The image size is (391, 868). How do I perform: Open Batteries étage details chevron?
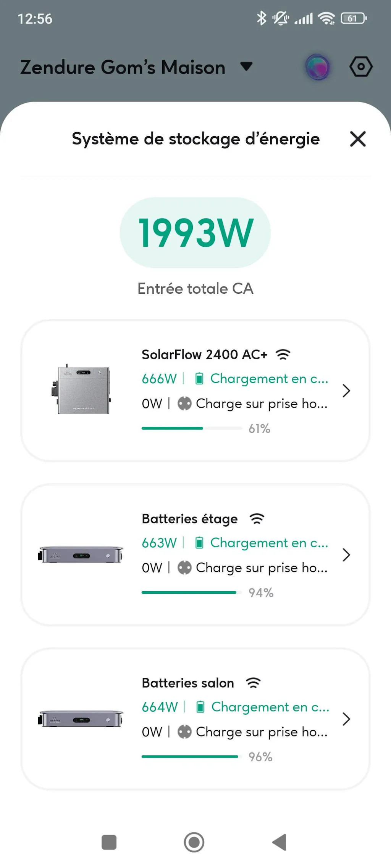click(x=346, y=555)
